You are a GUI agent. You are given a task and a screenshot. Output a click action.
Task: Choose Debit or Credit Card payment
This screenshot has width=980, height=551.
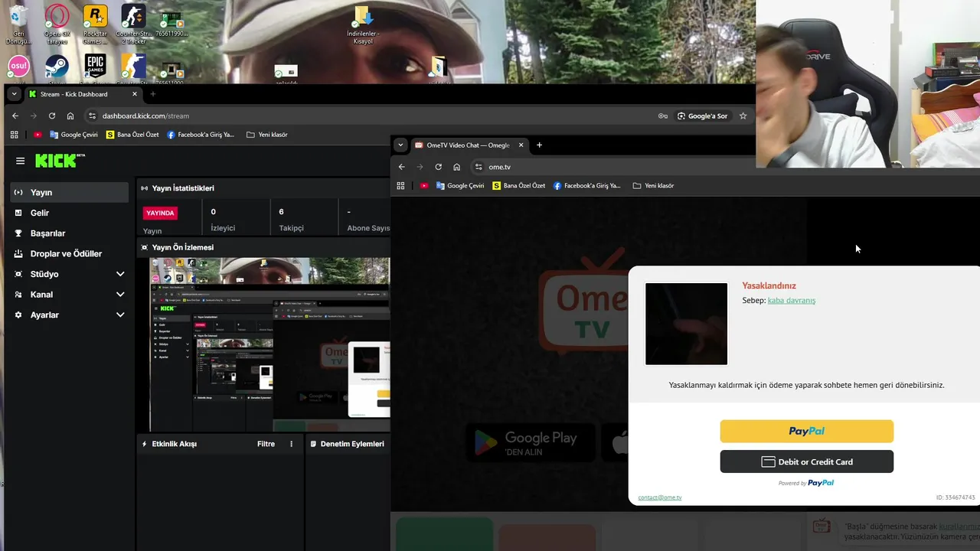tap(806, 461)
